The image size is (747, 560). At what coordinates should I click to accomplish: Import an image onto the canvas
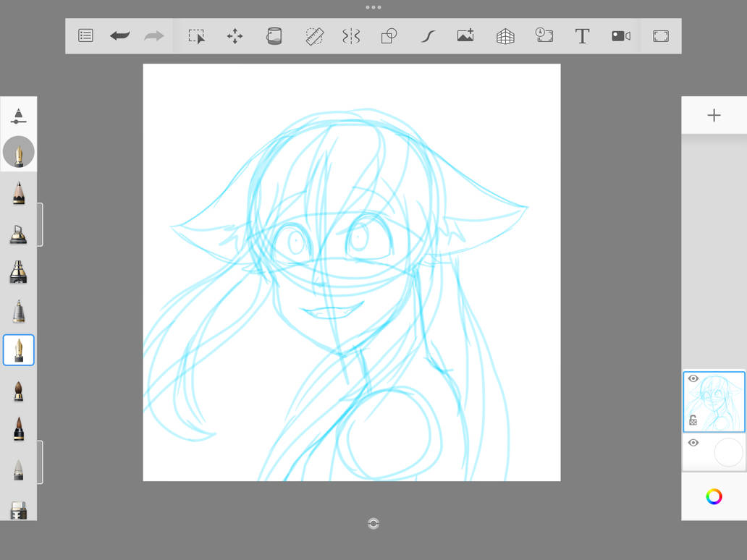tap(465, 35)
